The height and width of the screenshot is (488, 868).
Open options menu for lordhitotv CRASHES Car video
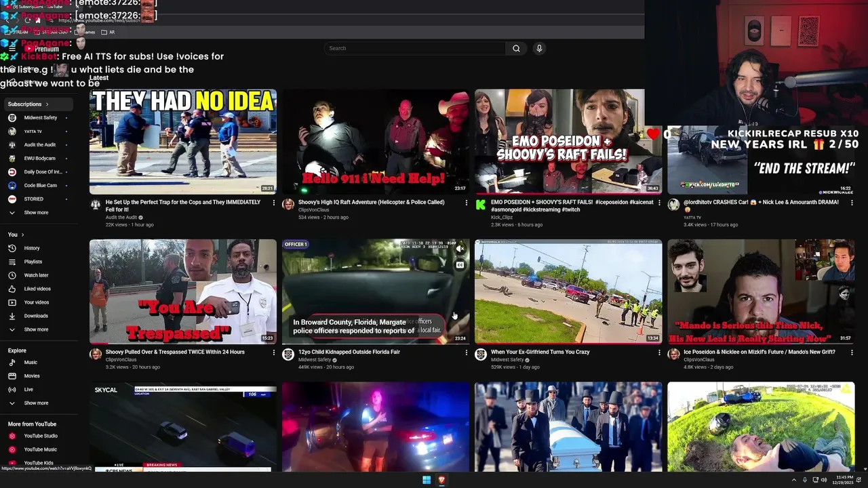852,203
